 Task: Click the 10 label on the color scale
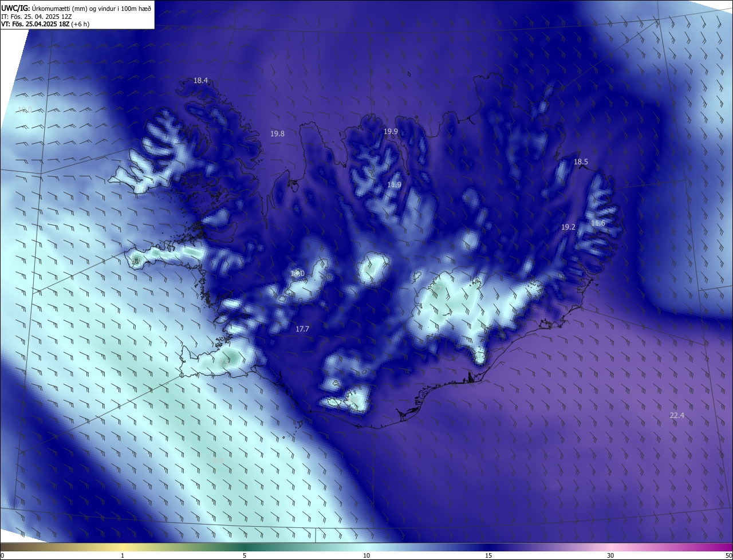click(x=366, y=555)
